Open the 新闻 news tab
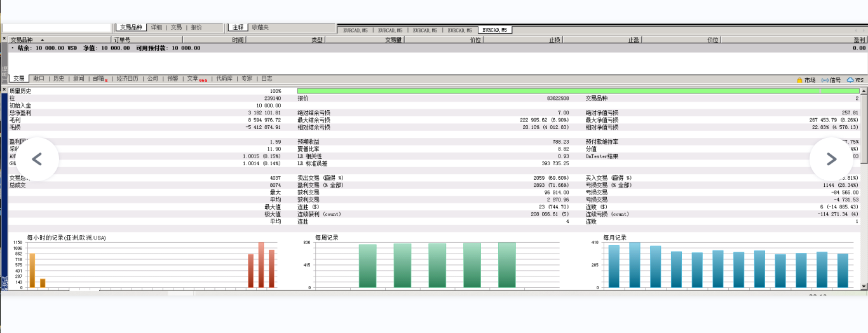 (78, 79)
